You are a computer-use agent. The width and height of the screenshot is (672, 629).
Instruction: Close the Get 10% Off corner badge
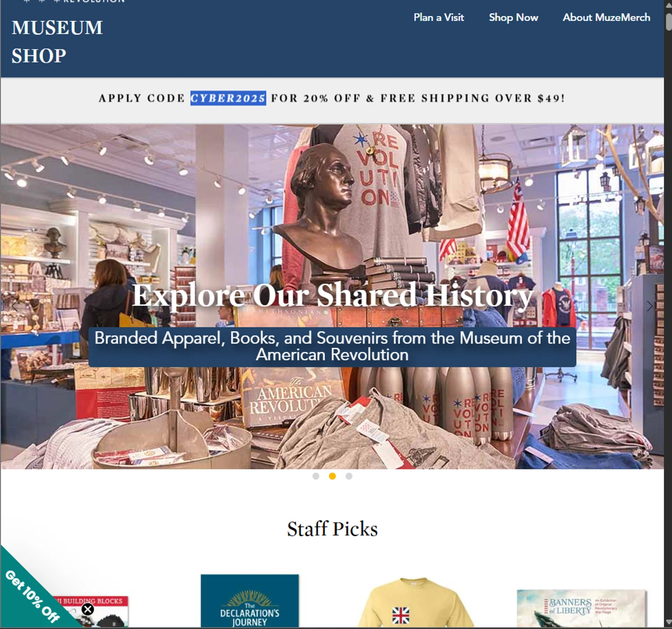click(x=88, y=609)
